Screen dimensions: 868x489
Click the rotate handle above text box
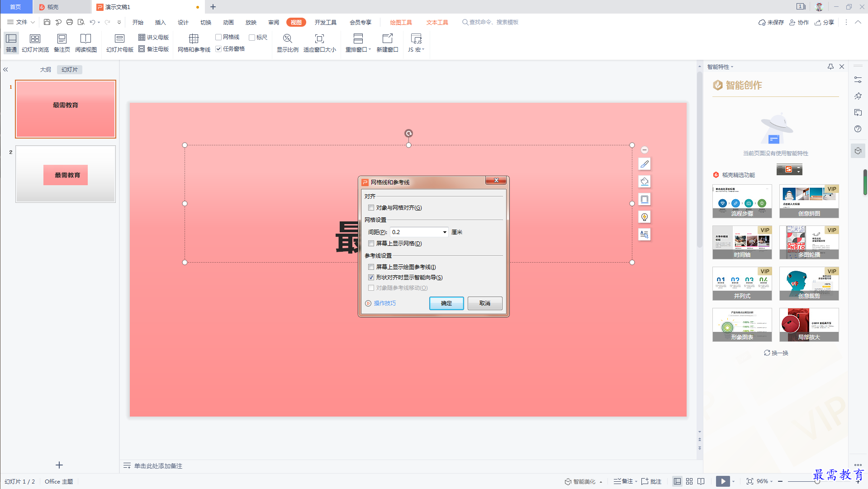pyautogui.click(x=408, y=133)
